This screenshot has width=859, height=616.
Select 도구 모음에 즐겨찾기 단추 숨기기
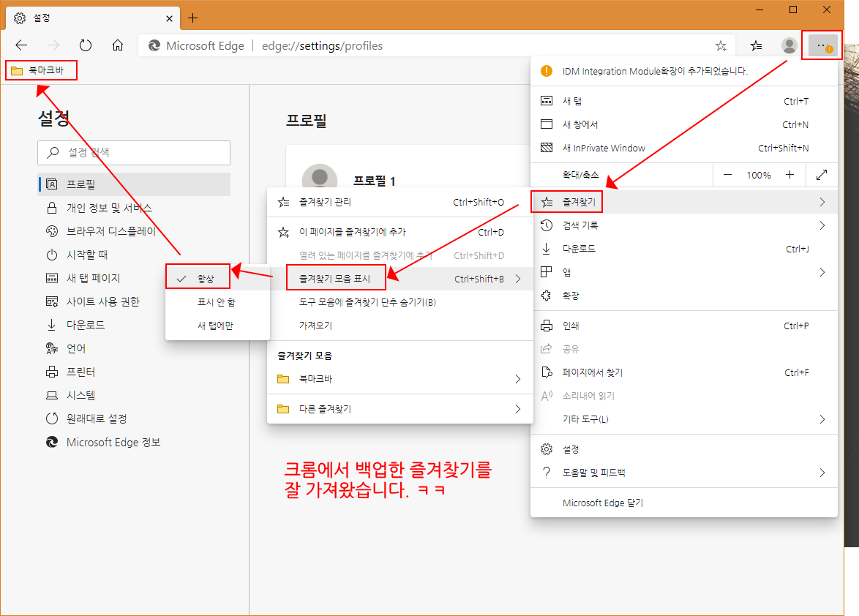tap(400, 302)
